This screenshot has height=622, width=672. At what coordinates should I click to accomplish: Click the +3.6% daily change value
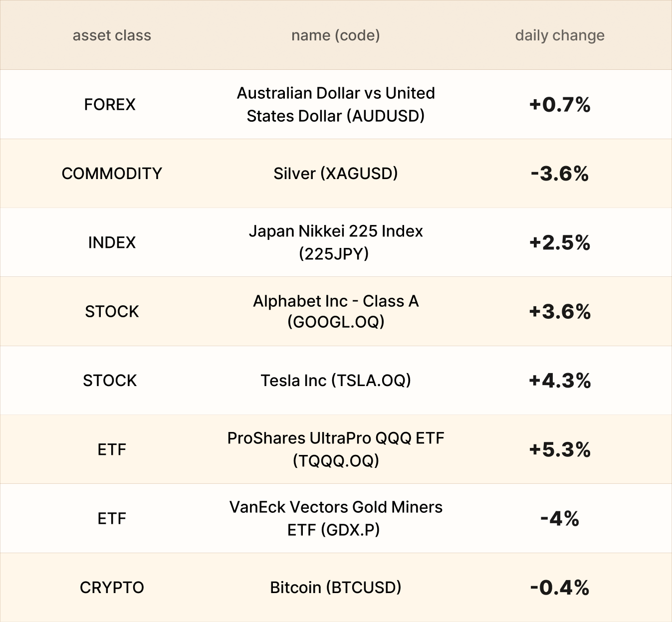tap(559, 312)
